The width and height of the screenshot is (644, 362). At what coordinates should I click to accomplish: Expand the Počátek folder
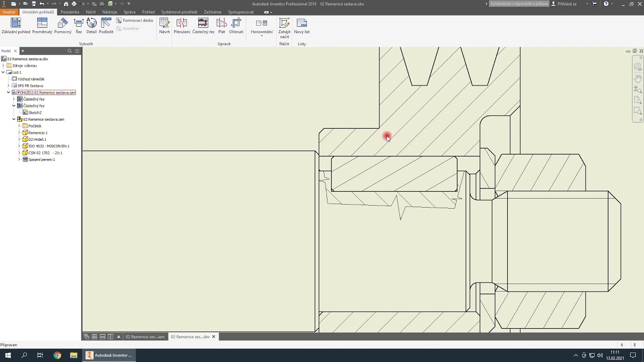click(19, 126)
